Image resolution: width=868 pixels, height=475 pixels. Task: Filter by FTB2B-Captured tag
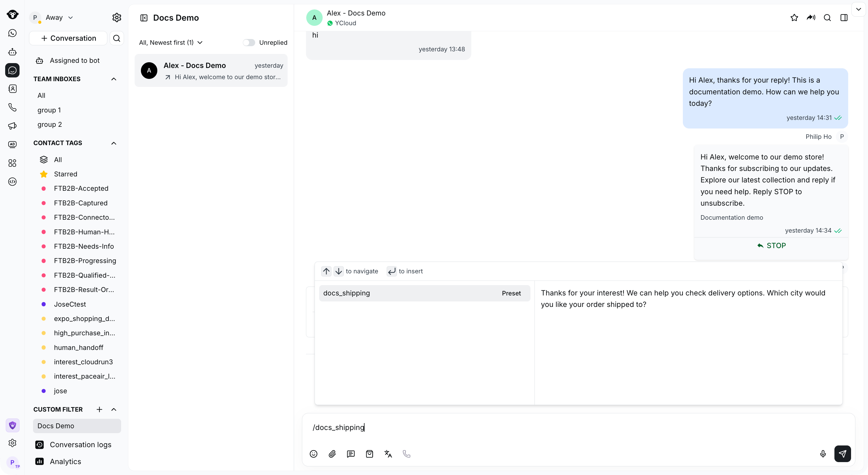81,203
